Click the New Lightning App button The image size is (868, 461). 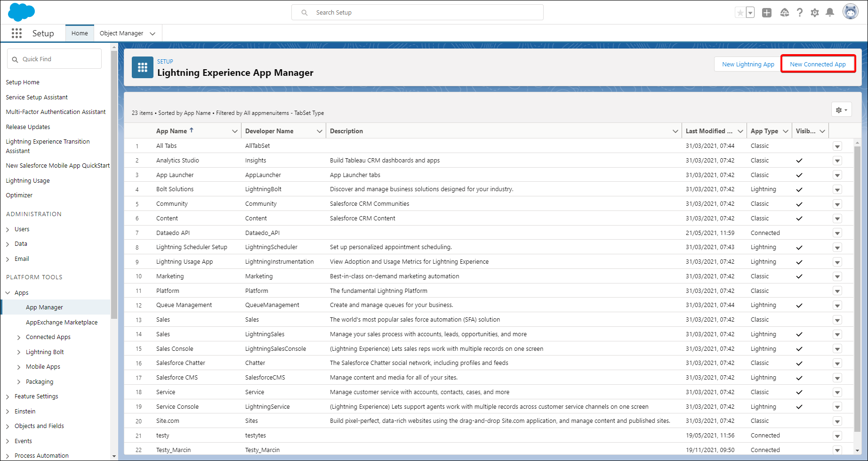748,65
